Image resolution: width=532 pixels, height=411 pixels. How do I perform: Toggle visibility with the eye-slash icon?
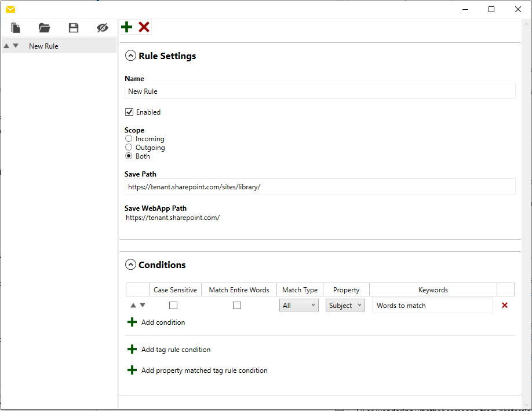click(x=103, y=27)
